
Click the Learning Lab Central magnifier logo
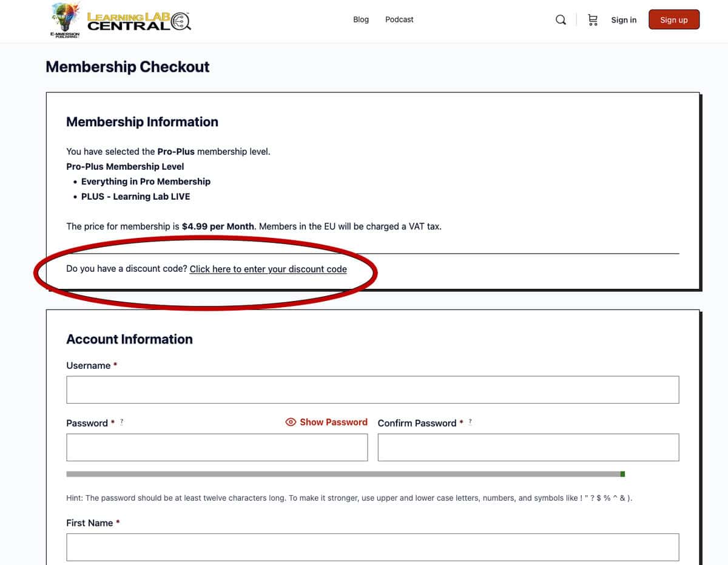tap(139, 21)
